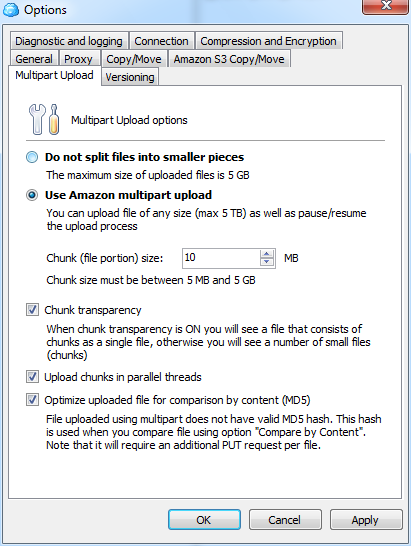411x546 pixels.
Task: Switch to the Versioning tab
Action: click(x=130, y=77)
